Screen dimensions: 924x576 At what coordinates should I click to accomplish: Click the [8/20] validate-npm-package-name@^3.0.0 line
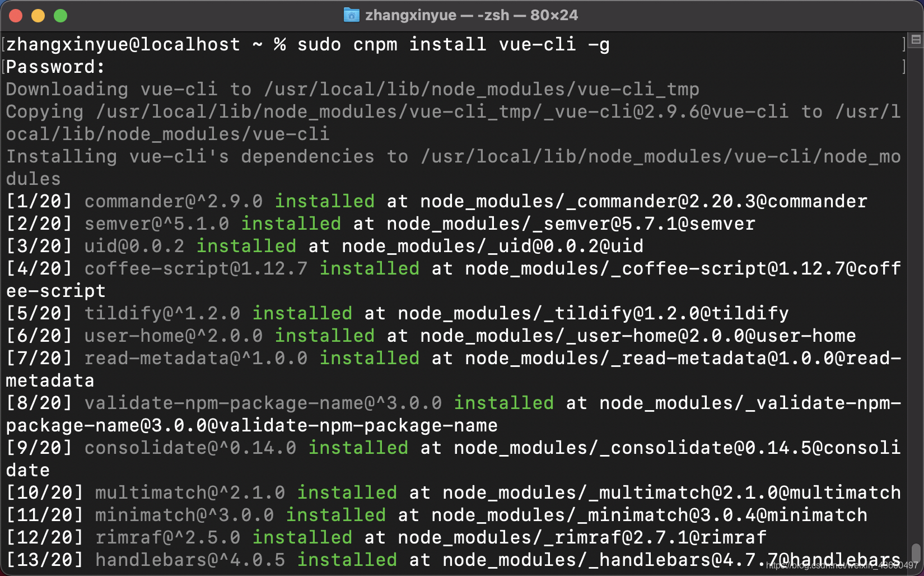pos(454,414)
